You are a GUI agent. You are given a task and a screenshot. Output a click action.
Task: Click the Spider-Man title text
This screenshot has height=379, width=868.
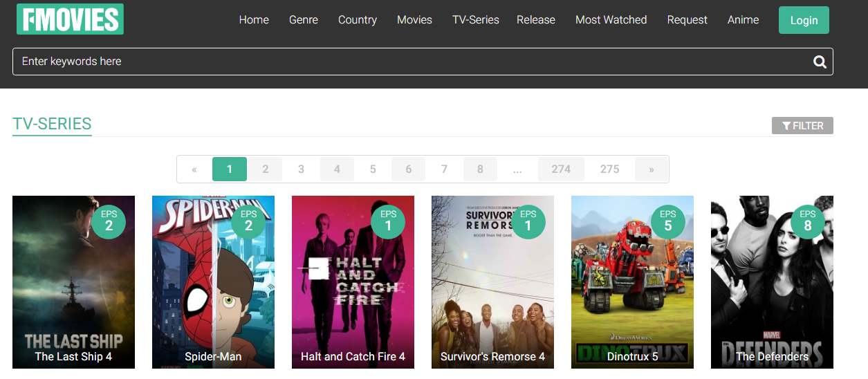tap(213, 357)
